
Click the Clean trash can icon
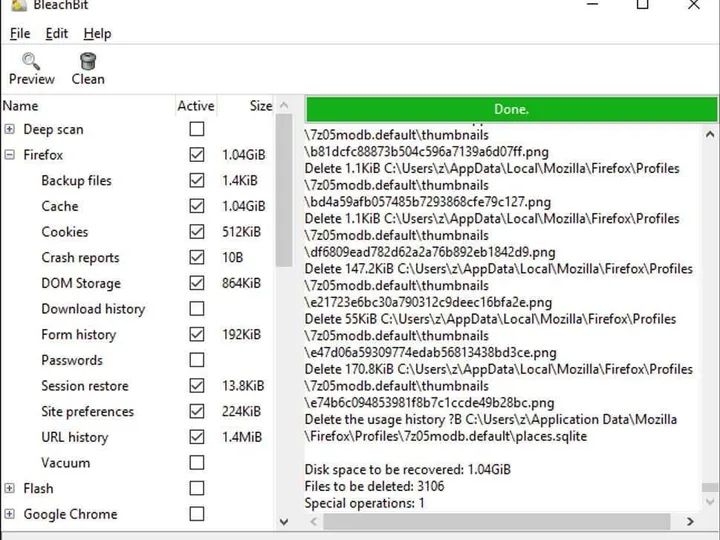pyautogui.click(x=88, y=61)
